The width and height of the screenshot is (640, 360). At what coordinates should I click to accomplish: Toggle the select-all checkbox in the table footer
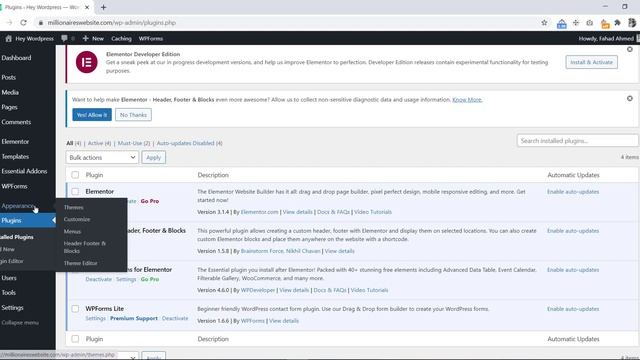pos(75,339)
